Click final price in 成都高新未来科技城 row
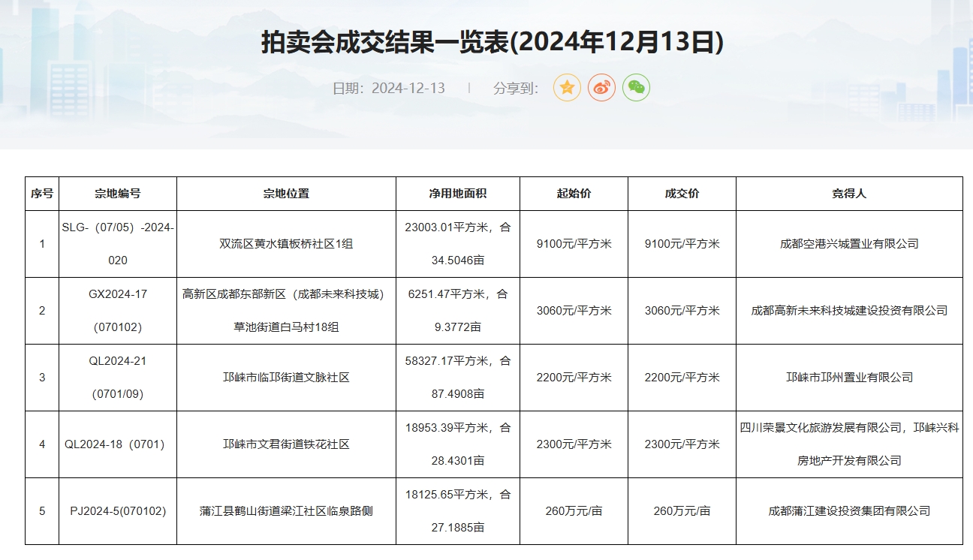Screen dimensions: 973x560 (x=682, y=311)
